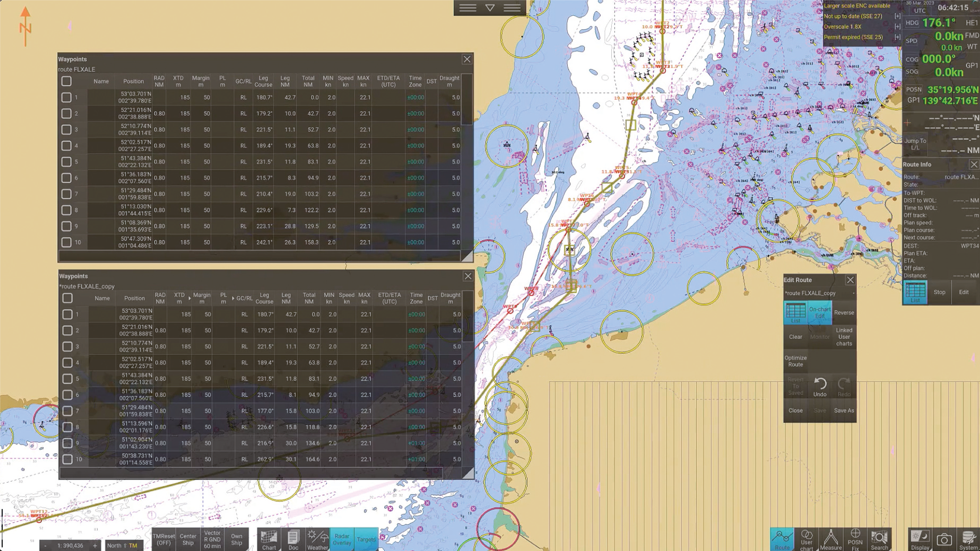Check select-all box in FLXALE_copy table
Image resolution: width=980 pixels, height=551 pixels.
click(x=67, y=298)
